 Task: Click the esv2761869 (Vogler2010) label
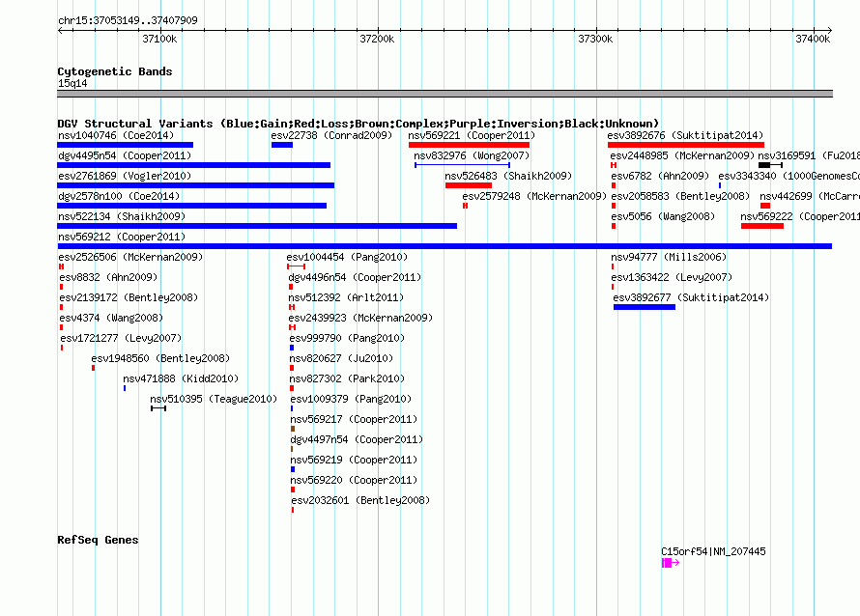point(125,176)
